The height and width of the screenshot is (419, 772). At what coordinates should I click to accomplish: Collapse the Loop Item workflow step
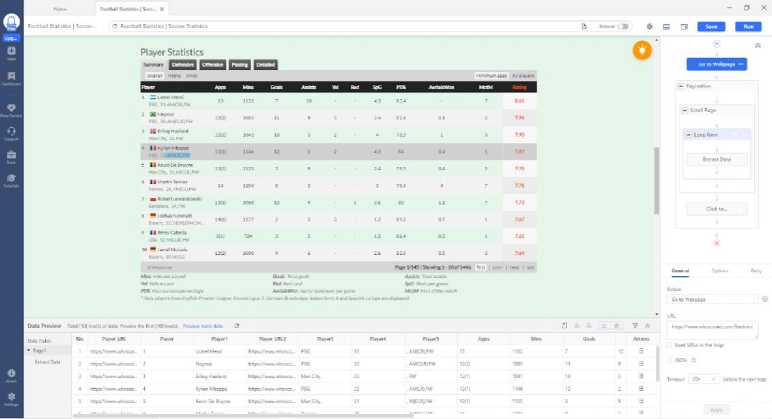click(689, 134)
